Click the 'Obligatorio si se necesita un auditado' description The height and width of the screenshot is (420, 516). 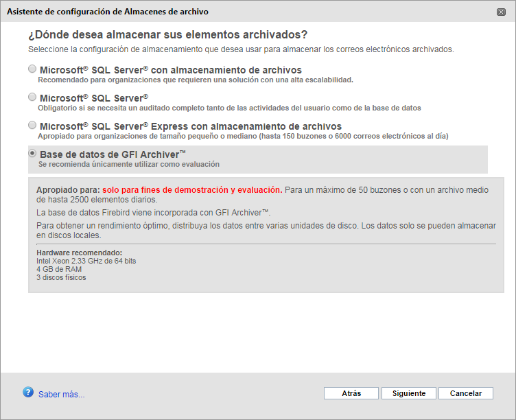point(229,108)
